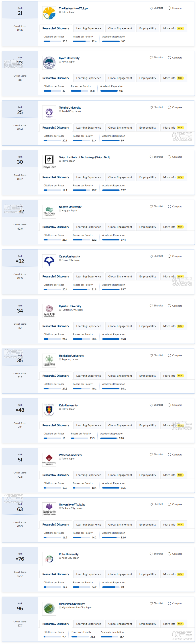
Task: Shortlist Tohoku University with heart icon
Action: pos(151,107)
